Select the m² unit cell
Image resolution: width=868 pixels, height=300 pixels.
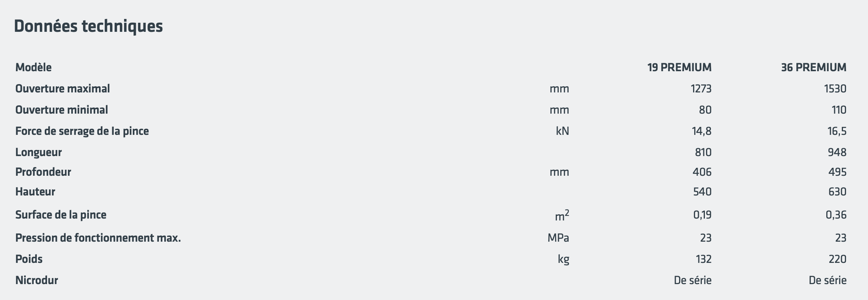pyautogui.click(x=562, y=216)
